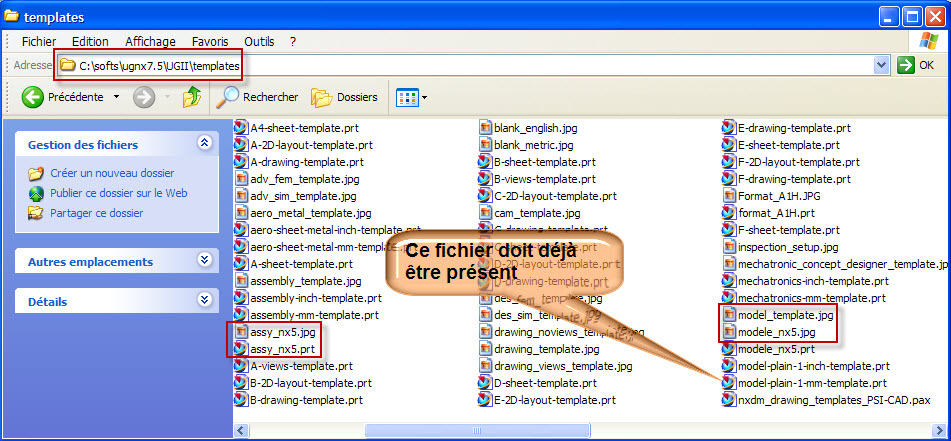Open the Rechercher search tool
Image resolution: width=951 pixels, height=441 pixels.
click(x=259, y=97)
